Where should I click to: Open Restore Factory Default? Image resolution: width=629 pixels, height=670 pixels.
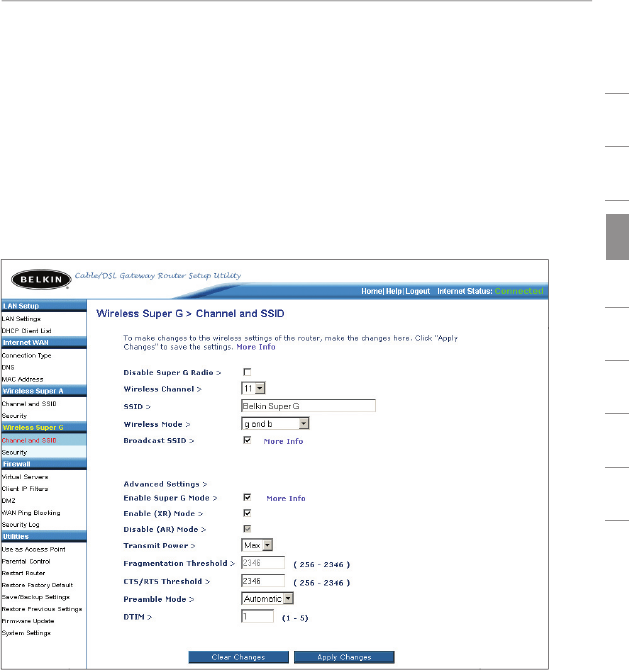tap(37, 585)
